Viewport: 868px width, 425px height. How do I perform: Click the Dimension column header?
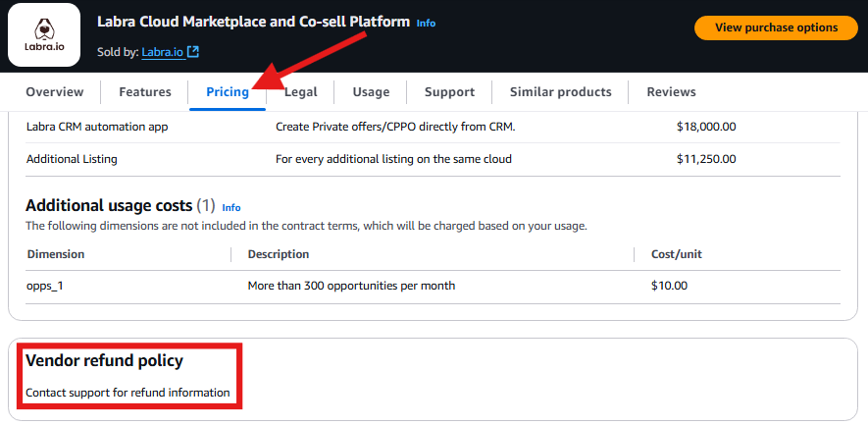pyautogui.click(x=56, y=254)
